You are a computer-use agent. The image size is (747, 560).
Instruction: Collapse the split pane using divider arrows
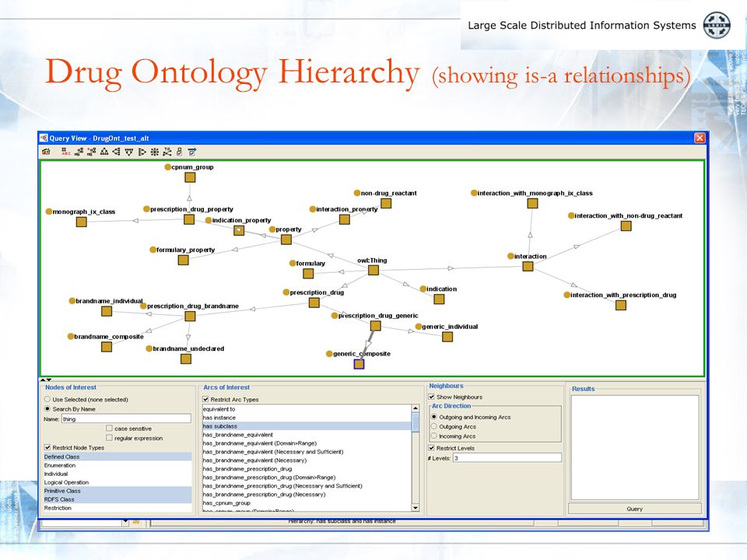46,380
